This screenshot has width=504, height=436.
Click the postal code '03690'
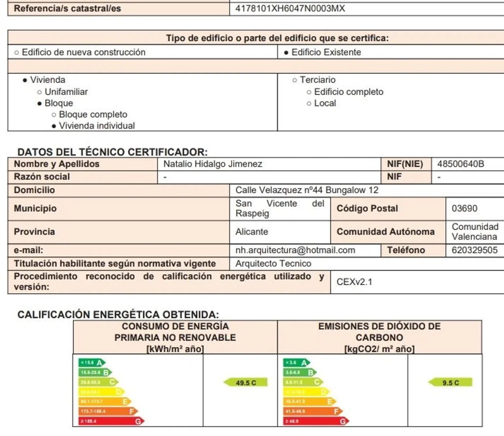tap(464, 208)
